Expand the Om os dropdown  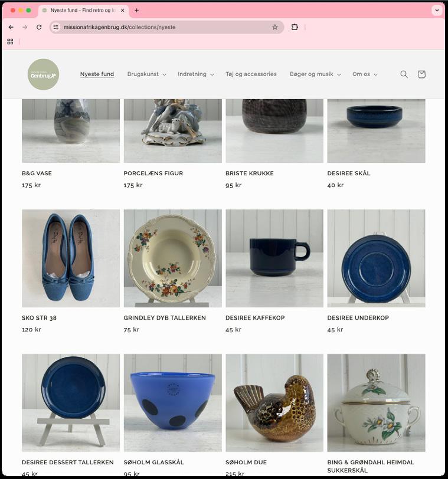365,74
